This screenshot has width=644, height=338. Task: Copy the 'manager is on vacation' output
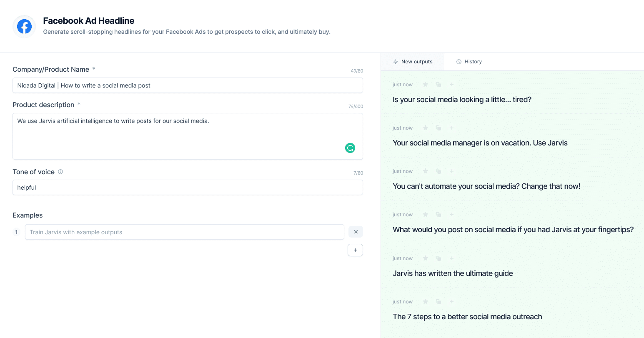(439, 128)
